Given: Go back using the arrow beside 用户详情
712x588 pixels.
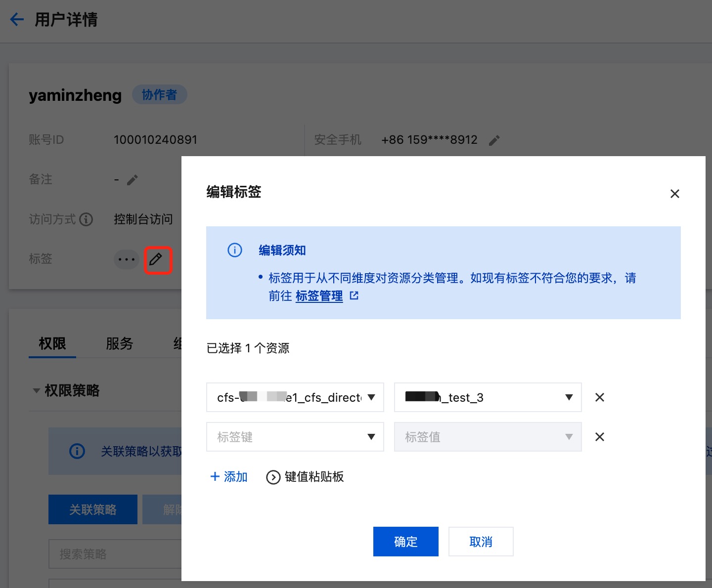Looking at the screenshot, I should pyautogui.click(x=17, y=20).
